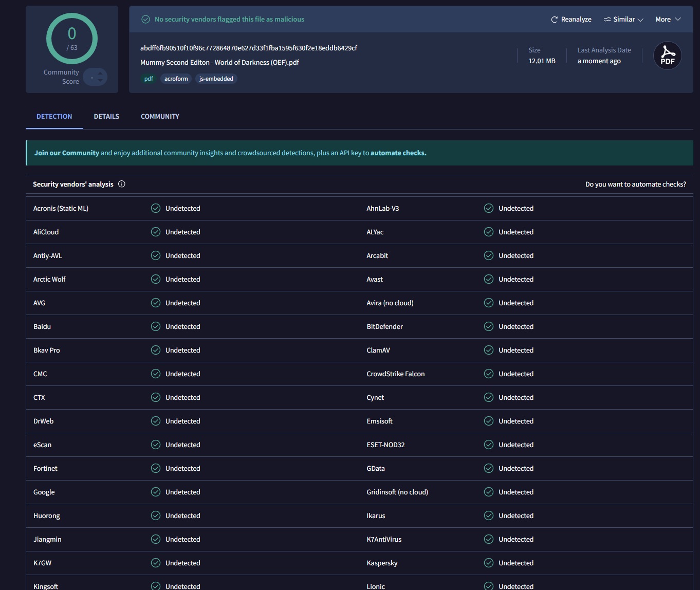Click the Security vendors' analysis heading
The height and width of the screenshot is (590, 700).
[73, 184]
